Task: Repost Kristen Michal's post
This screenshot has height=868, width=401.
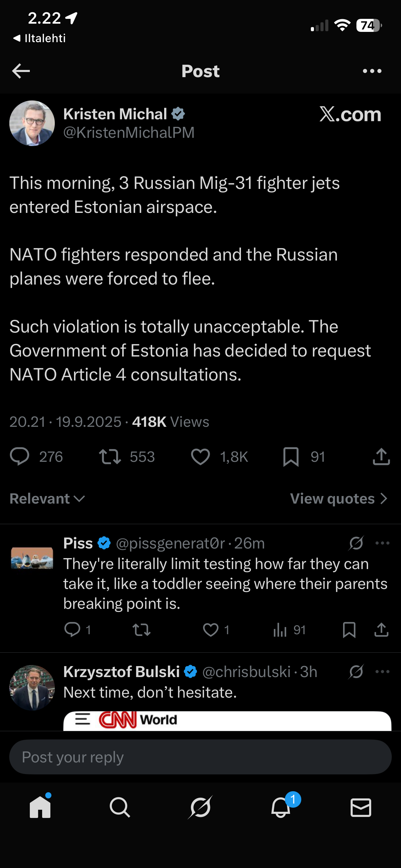Action: (x=110, y=457)
